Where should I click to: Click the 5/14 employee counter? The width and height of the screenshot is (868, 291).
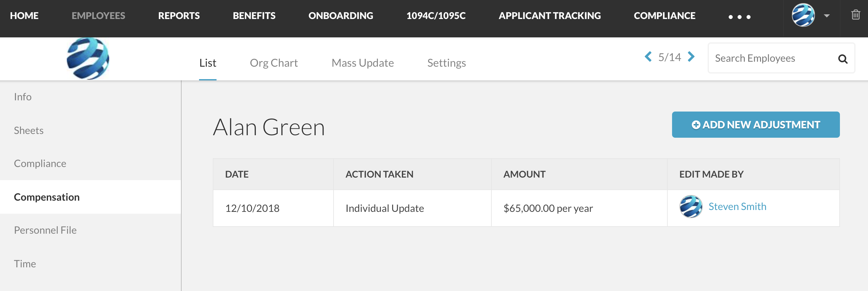(670, 57)
